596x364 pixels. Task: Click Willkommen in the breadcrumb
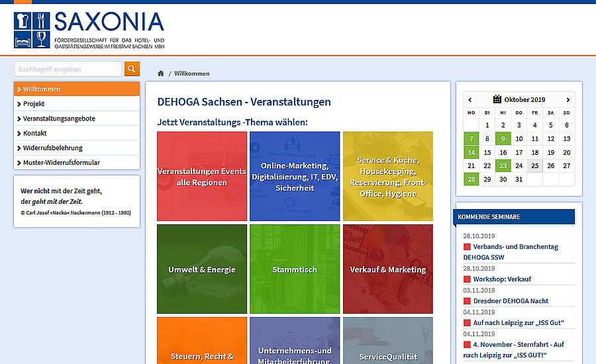pos(191,73)
